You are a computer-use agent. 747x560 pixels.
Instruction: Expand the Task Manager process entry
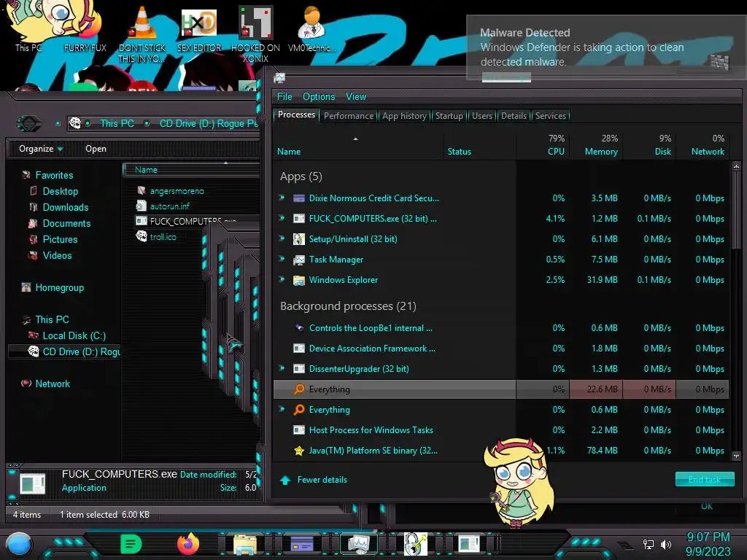282,259
